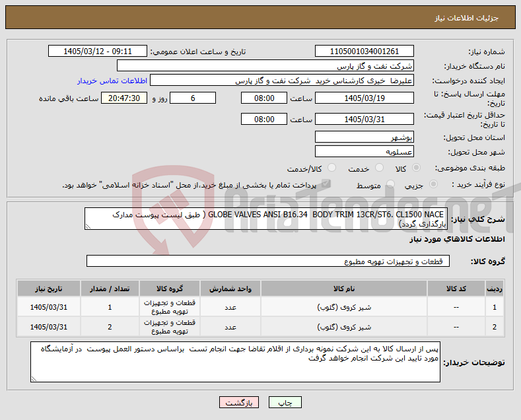
Task: Click quantity cell 1 in row 1
Action: tap(110, 307)
